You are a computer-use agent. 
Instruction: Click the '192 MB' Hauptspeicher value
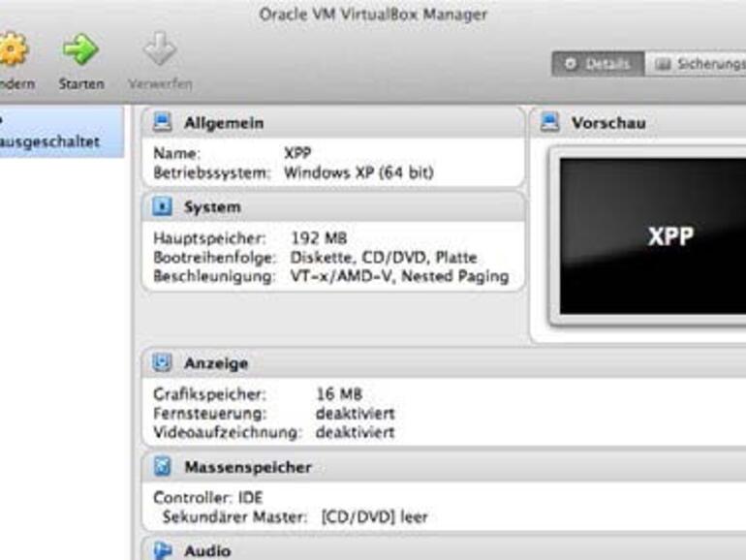[319, 238]
